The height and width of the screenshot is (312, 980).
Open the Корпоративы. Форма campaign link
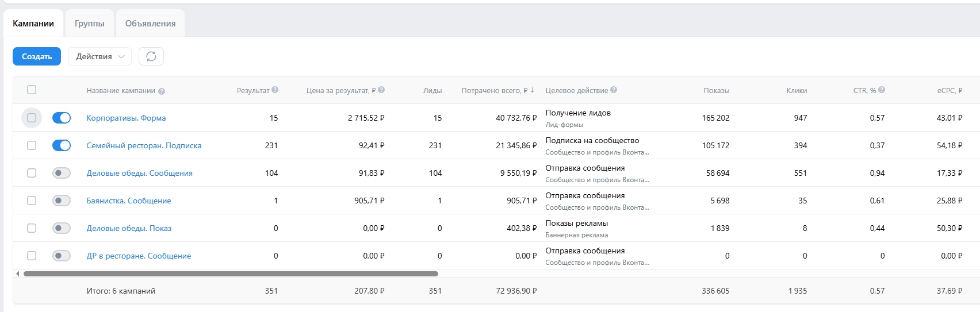coord(126,118)
